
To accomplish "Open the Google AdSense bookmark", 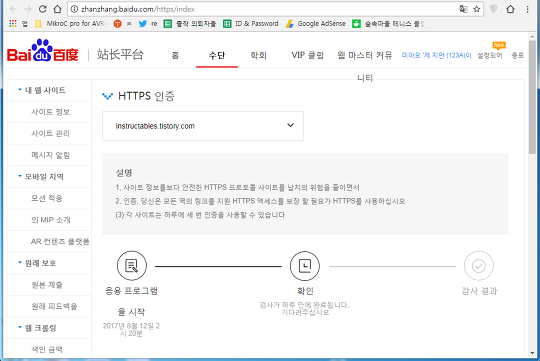I will coord(316,23).
